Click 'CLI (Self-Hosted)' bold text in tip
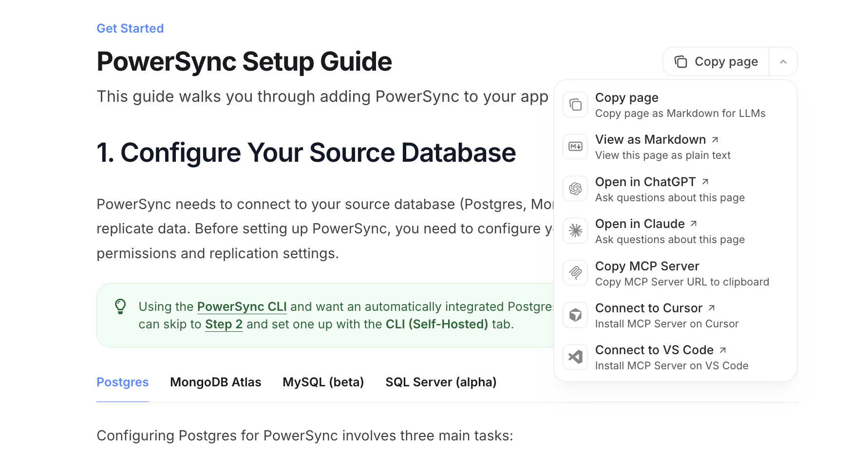This screenshot has width=868, height=456. coord(437,324)
